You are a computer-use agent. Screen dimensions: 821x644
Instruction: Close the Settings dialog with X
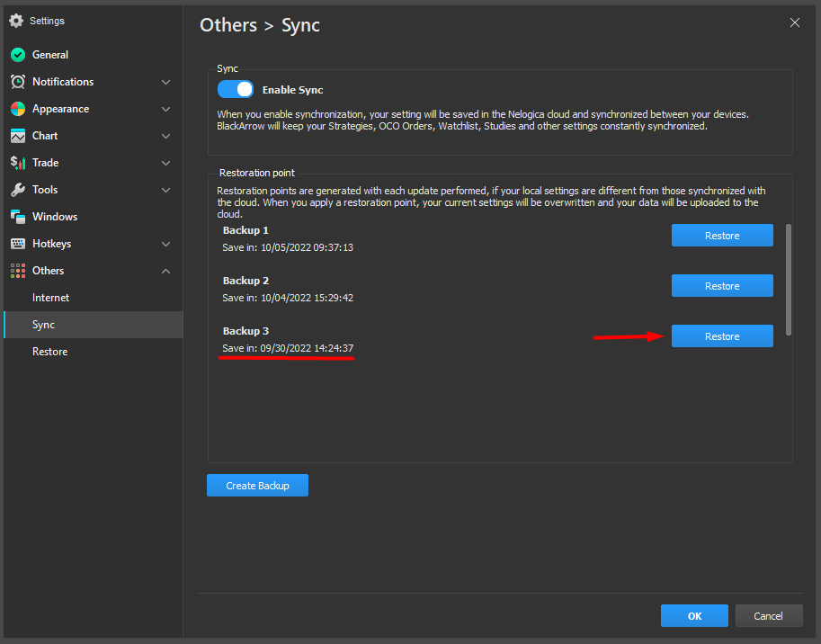pos(794,23)
